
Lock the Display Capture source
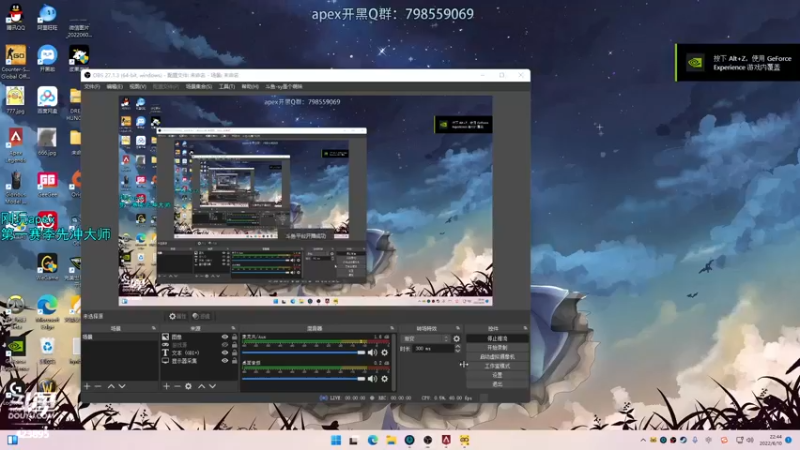[x=234, y=361]
